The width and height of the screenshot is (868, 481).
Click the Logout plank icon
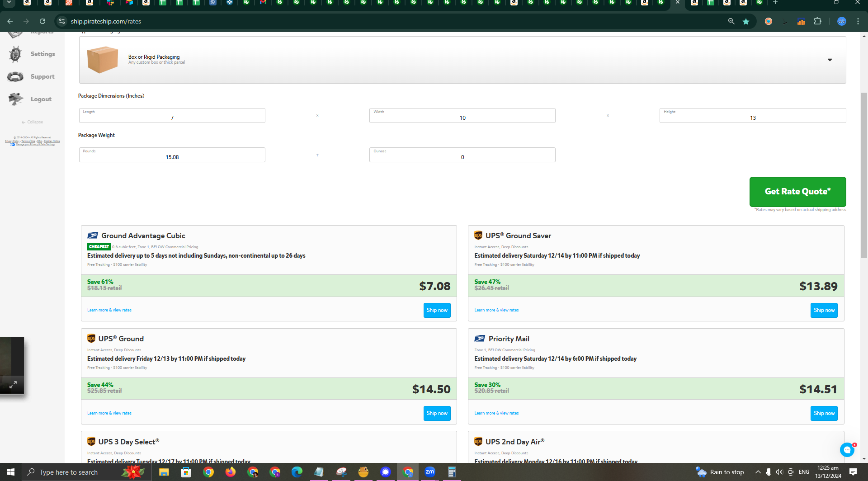[15, 99]
